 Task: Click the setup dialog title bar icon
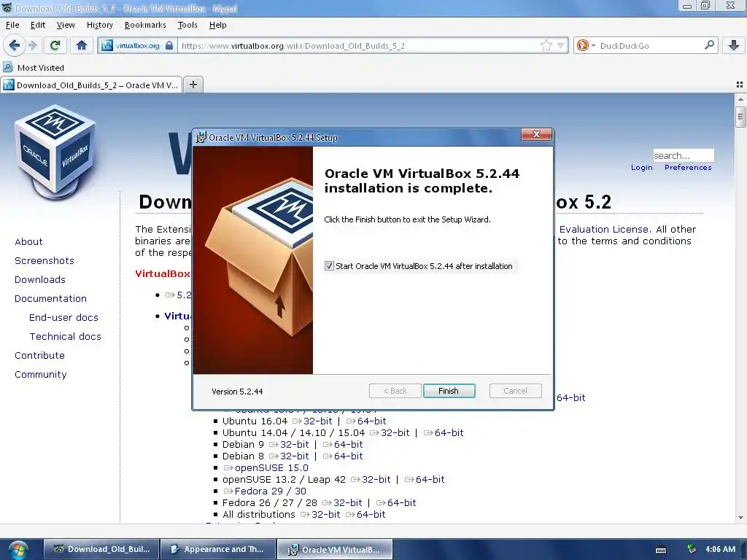pos(201,137)
